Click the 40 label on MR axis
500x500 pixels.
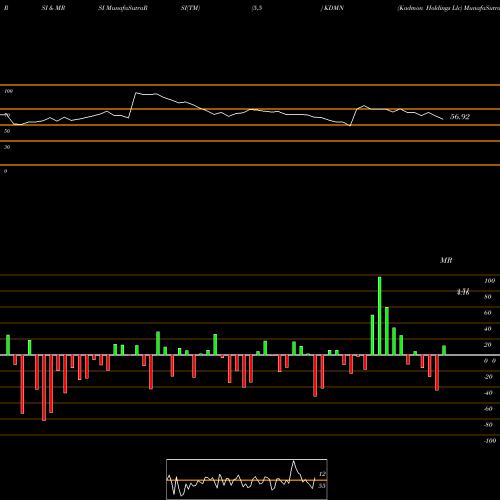(x=488, y=329)
